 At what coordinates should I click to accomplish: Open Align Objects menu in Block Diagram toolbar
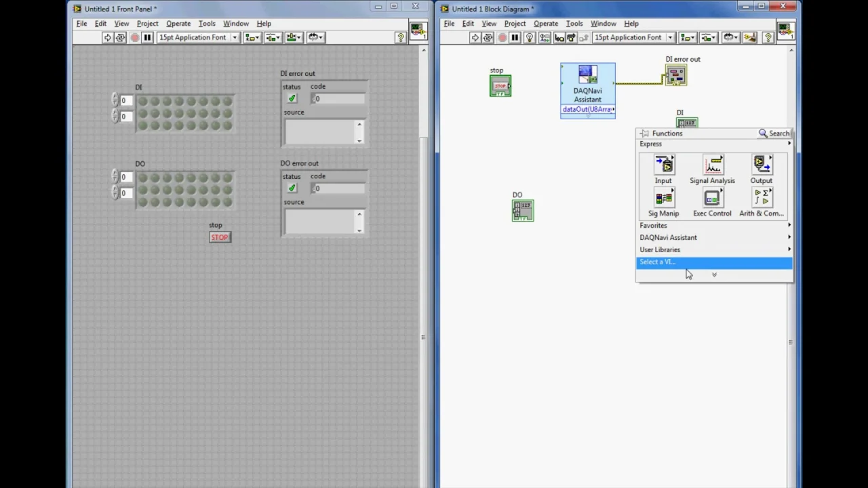pyautogui.click(x=687, y=38)
